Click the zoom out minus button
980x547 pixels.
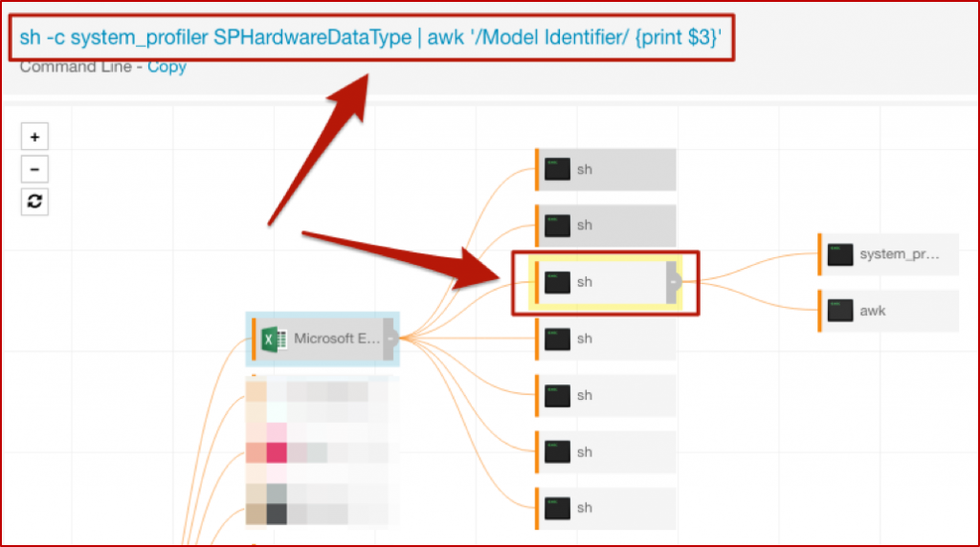34,169
